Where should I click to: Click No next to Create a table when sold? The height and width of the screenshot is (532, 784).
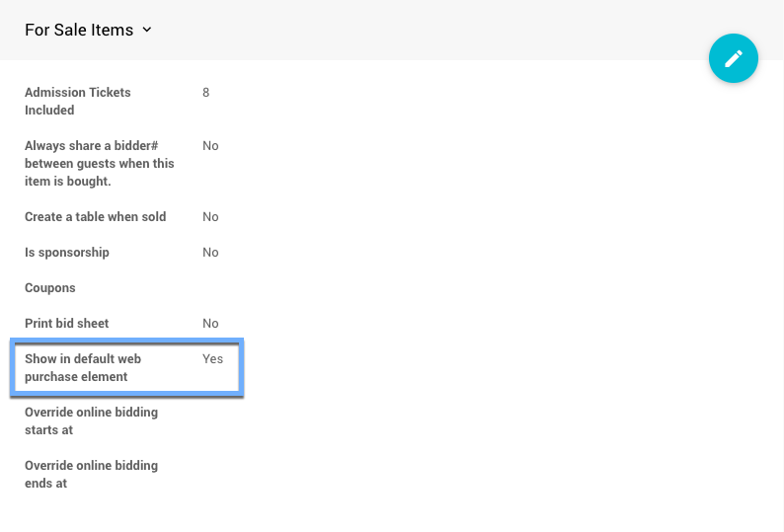210,217
